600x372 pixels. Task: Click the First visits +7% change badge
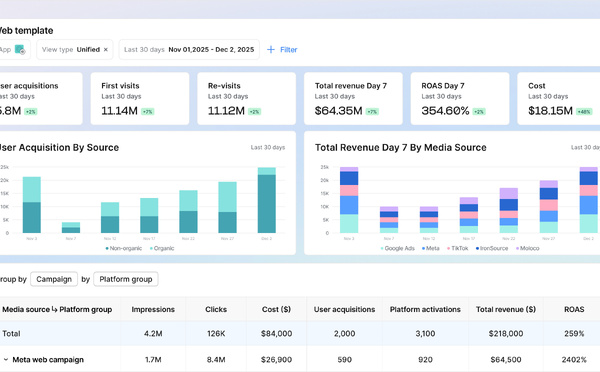pyautogui.click(x=147, y=112)
